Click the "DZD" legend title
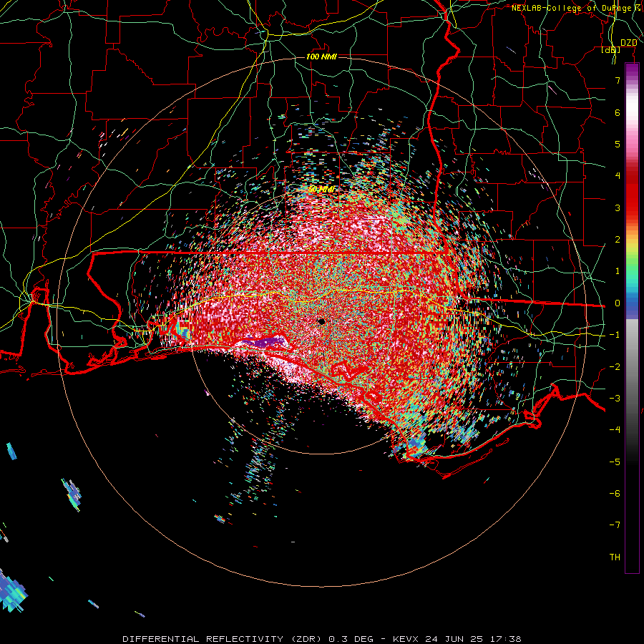This screenshot has width=644, height=644. 628,43
